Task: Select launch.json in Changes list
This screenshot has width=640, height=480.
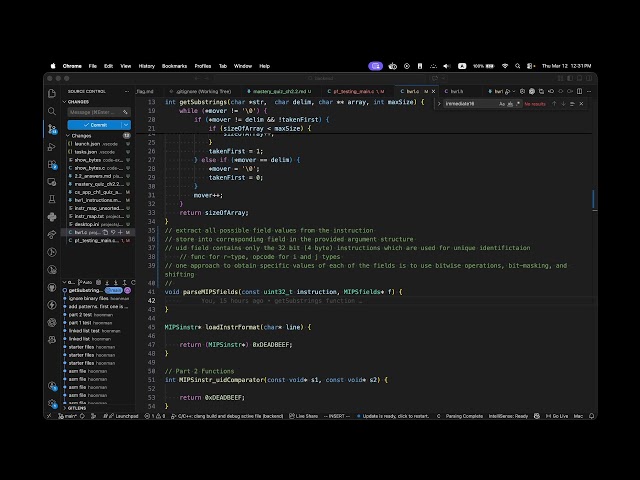Action: click(x=99, y=144)
